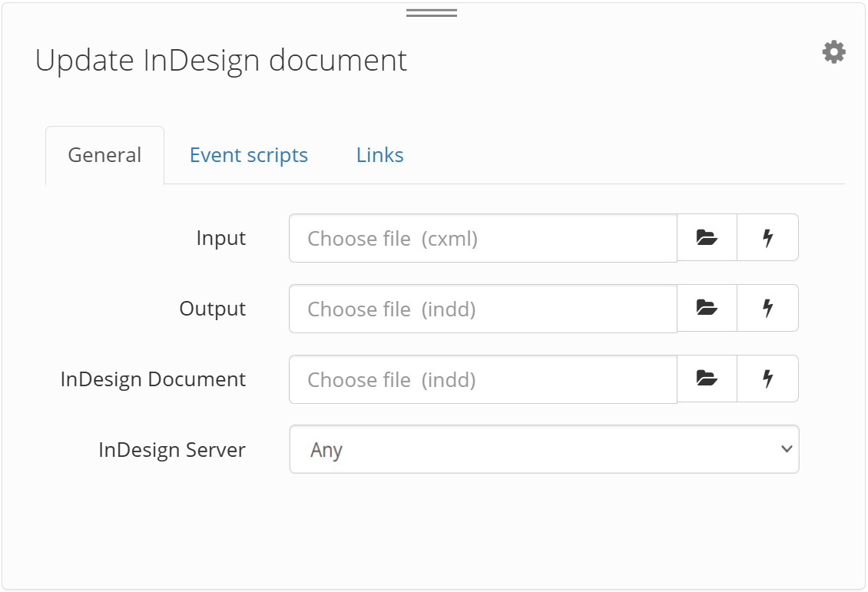868x592 pixels.
Task: Click the folder icon next to the cxml input
Action: 707,237
